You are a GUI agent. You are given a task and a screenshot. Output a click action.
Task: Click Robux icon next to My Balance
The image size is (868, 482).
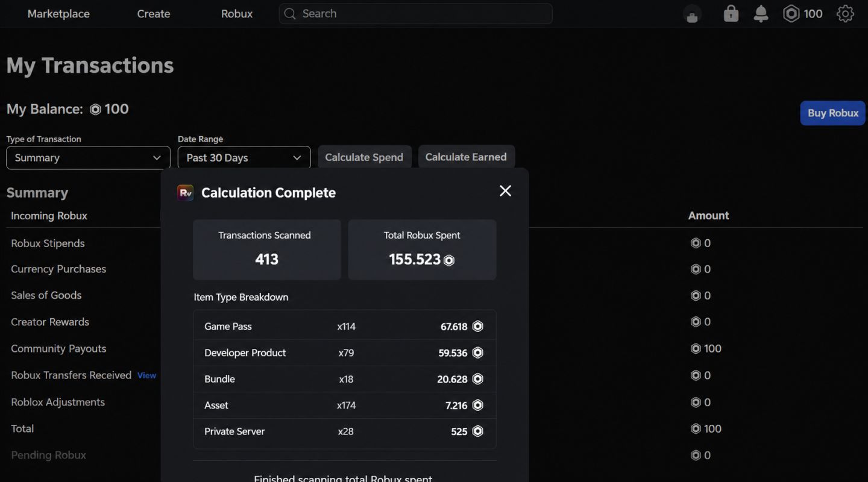(x=95, y=109)
